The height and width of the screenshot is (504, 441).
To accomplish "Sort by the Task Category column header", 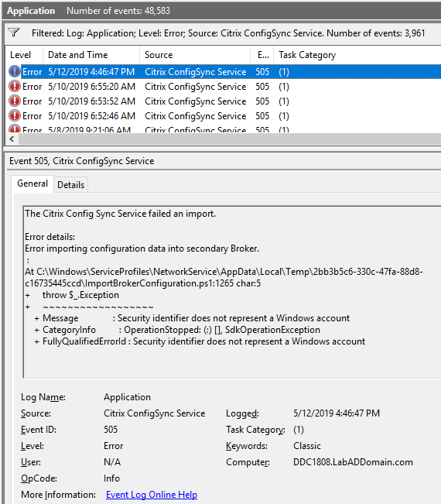I will [x=357, y=55].
